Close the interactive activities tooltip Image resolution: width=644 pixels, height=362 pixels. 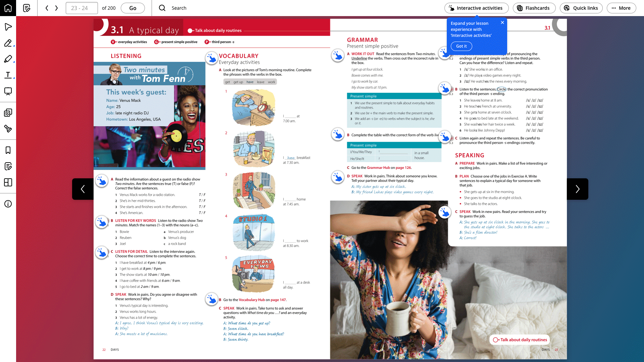(x=502, y=22)
